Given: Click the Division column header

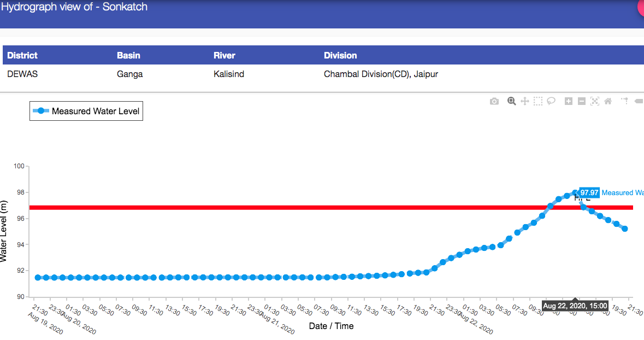Looking at the screenshot, I should (340, 55).
